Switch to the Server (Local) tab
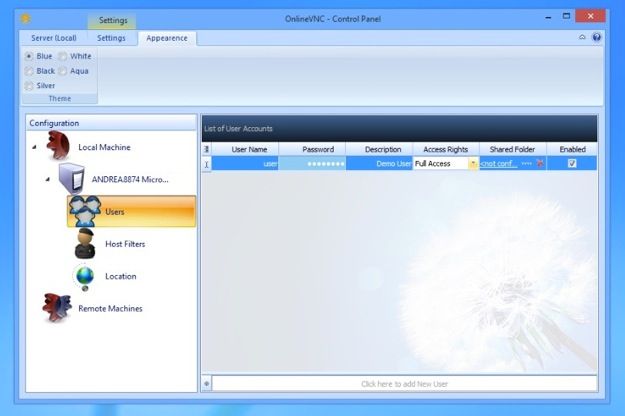This screenshot has width=625, height=416. 54,38
